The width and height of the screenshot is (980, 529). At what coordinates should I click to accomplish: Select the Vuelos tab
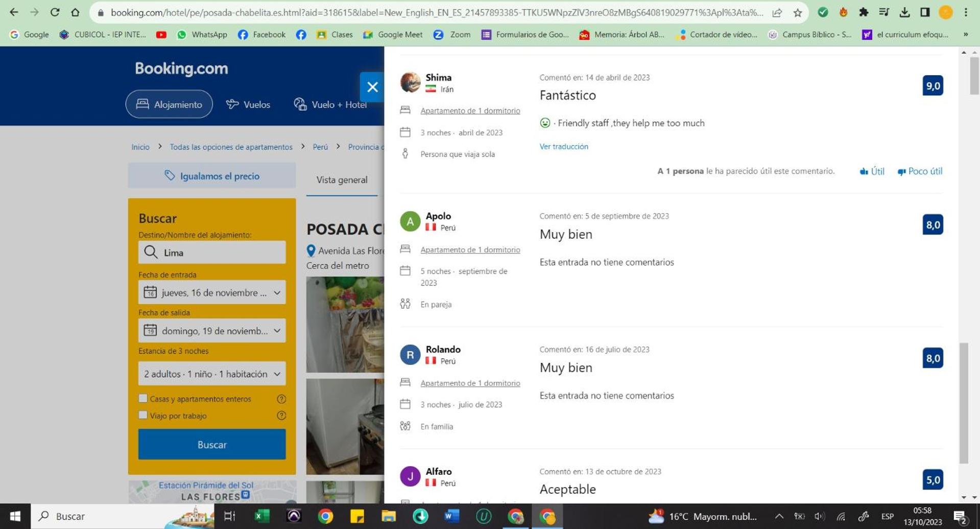248,104
